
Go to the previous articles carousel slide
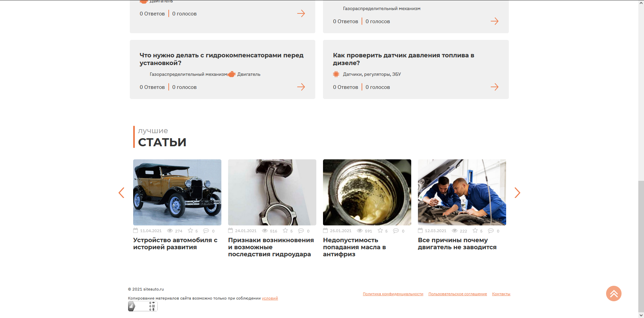pos(121,193)
